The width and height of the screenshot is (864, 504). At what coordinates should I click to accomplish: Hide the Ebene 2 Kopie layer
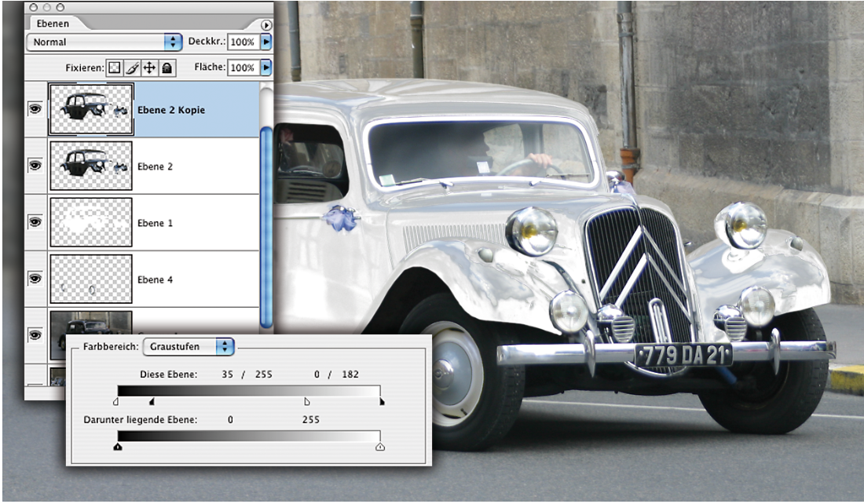click(35, 110)
